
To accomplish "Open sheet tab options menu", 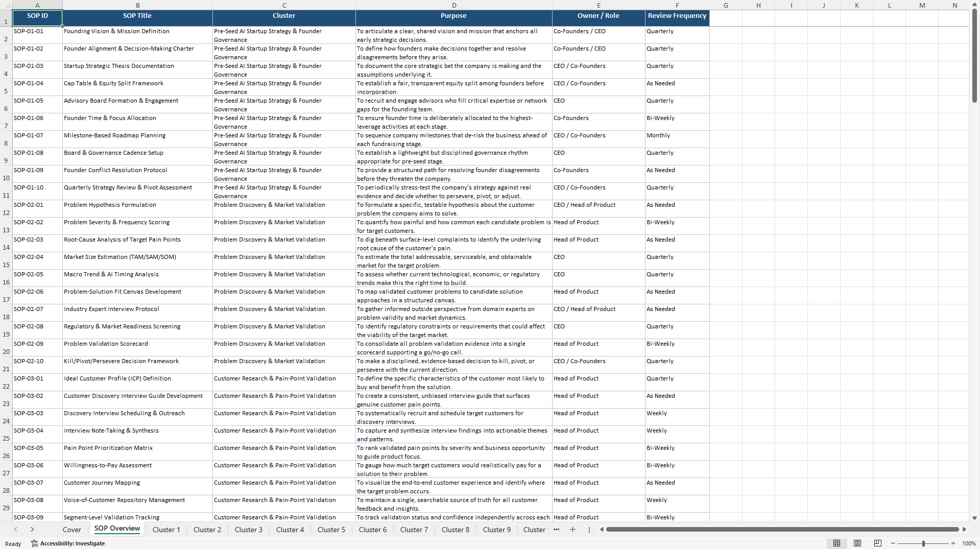I will point(589,530).
